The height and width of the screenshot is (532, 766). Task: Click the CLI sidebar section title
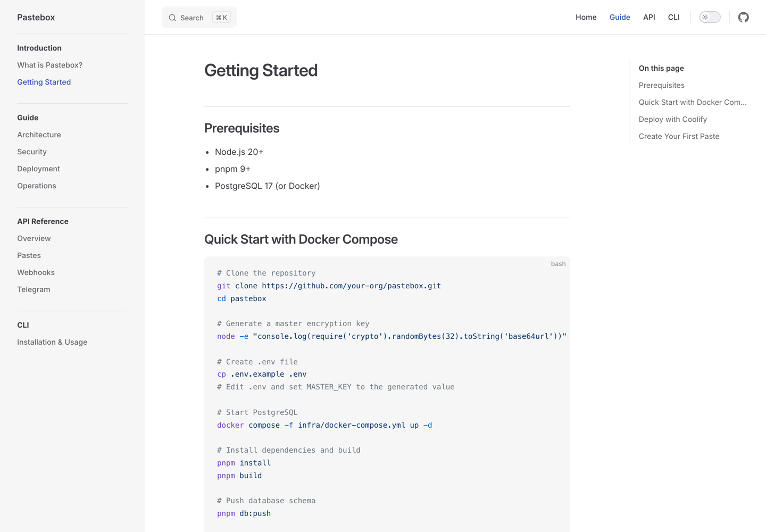[x=23, y=325]
